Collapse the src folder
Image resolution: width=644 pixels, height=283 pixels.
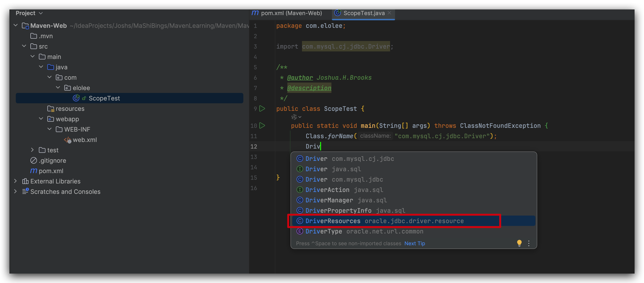(24, 46)
